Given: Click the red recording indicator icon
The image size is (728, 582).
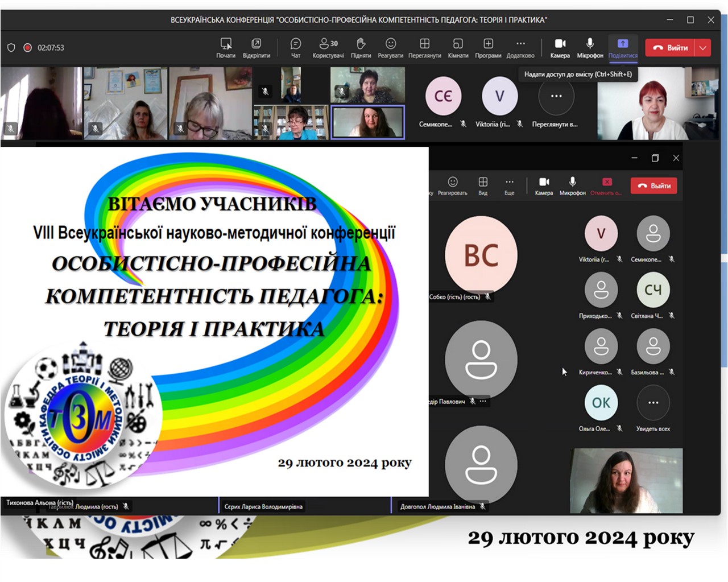Looking at the screenshot, I should (27, 48).
